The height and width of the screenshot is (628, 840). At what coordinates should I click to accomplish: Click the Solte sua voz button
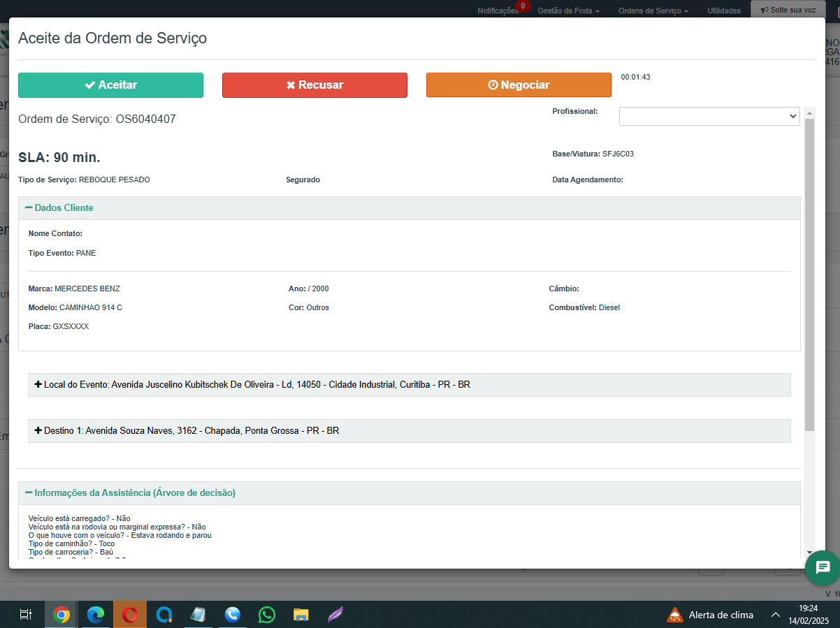pyautogui.click(x=788, y=10)
